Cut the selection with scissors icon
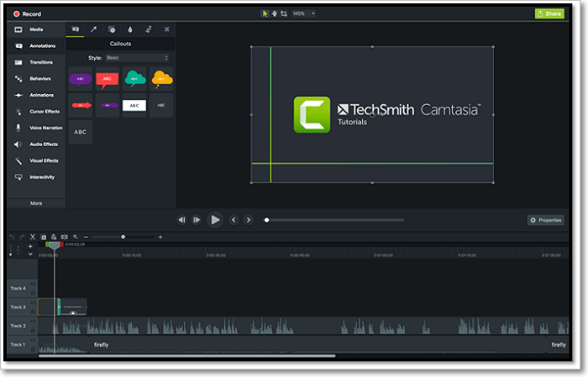Image resolution: width=588 pixels, height=377 pixels. 33,237
